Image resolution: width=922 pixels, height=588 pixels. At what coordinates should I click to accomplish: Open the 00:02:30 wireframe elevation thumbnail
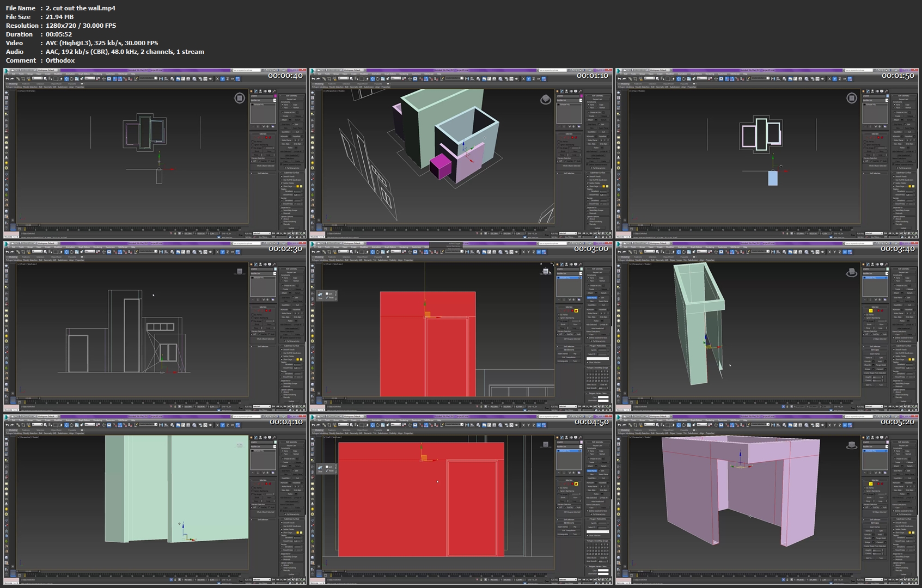(155, 326)
